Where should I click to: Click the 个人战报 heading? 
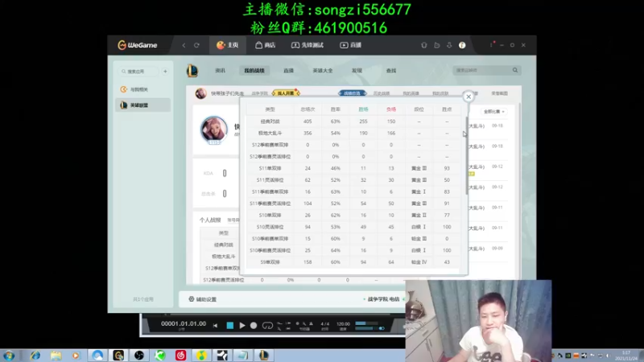[x=210, y=220]
